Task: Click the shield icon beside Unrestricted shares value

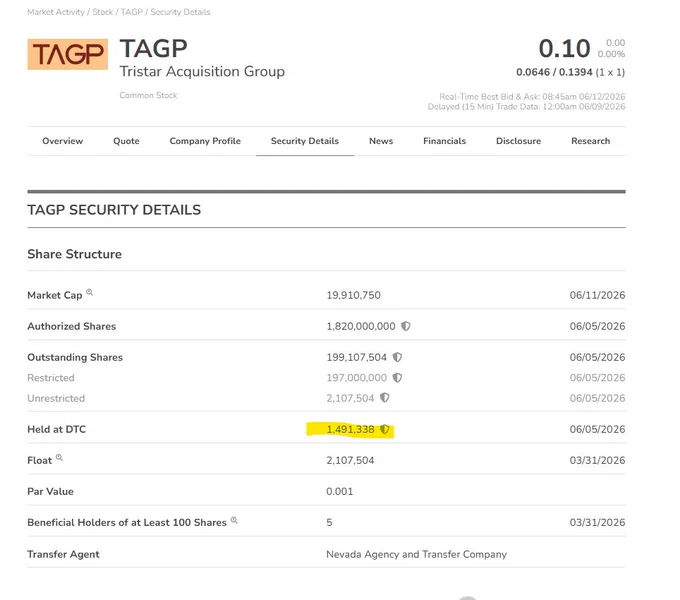Action: (x=385, y=398)
